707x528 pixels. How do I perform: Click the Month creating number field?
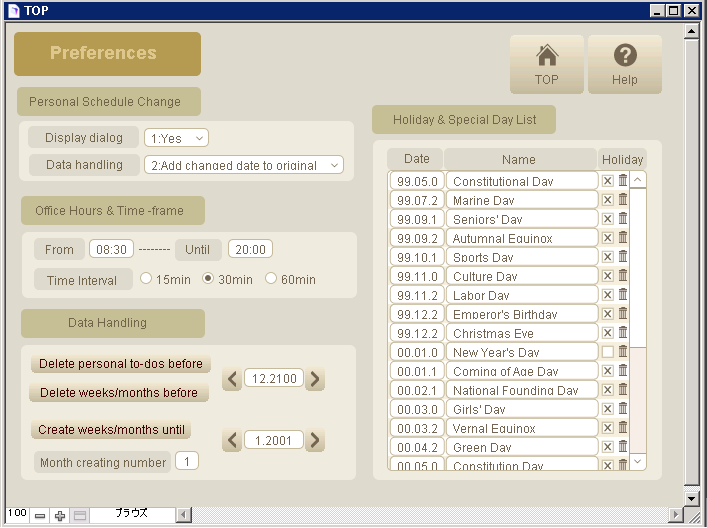[x=187, y=461]
